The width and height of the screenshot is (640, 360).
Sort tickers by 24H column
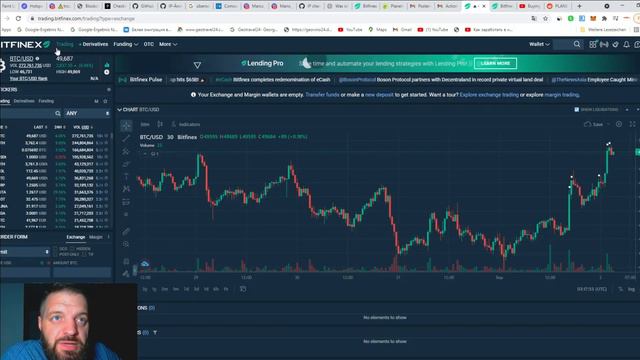[59, 127]
